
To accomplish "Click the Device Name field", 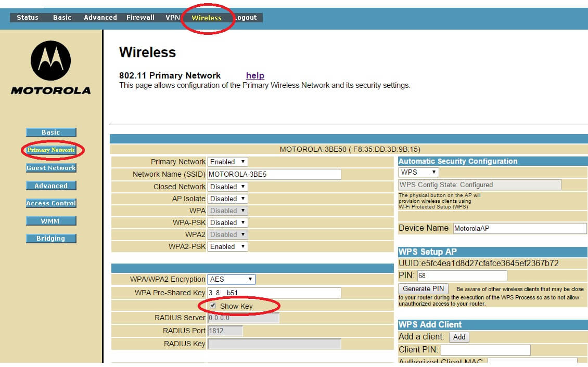I will pos(520,228).
